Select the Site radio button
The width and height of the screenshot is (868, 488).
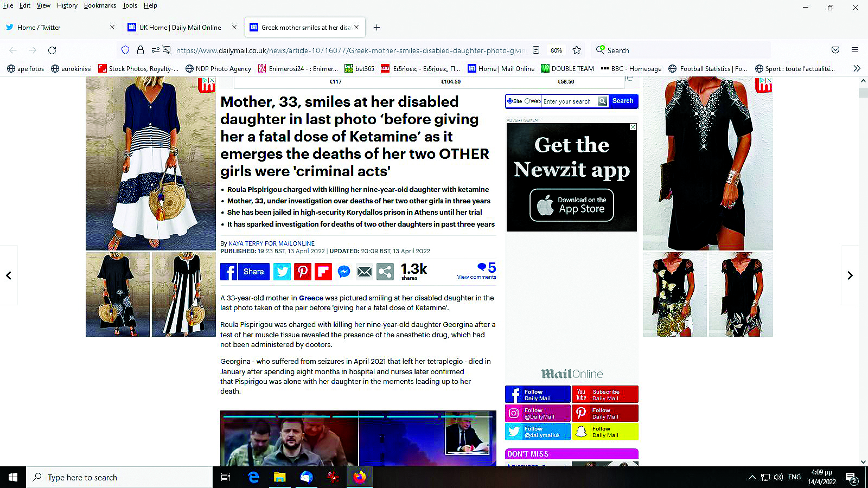[x=510, y=101]
